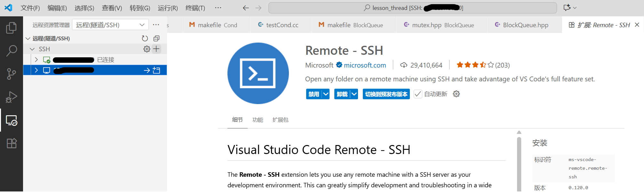
Task: Open the 查看(V) menu
Action: coord(112,8)
